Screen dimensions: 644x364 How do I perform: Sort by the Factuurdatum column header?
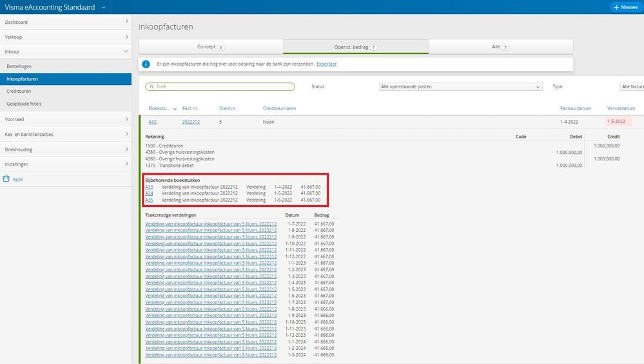576,108
